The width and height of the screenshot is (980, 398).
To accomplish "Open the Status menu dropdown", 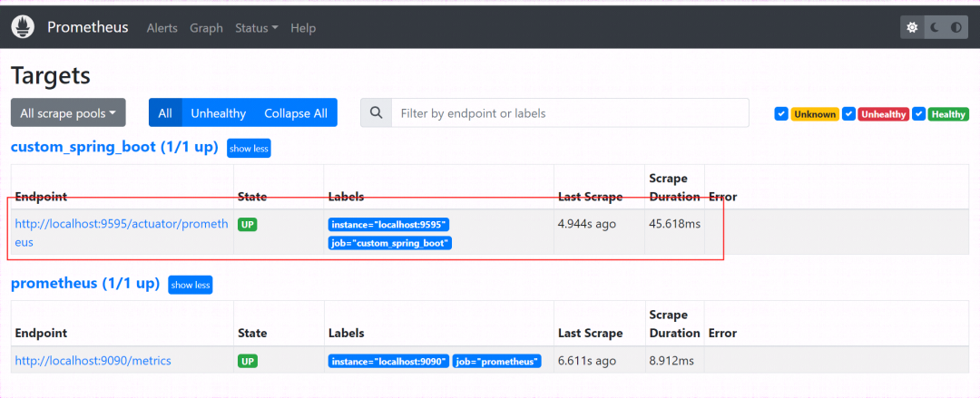I will tap(256, 28).
